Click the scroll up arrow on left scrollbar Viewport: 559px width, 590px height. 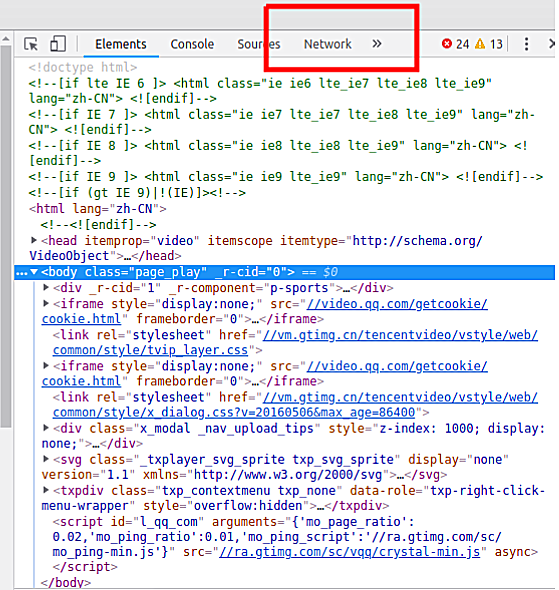[x=6, y=39]
